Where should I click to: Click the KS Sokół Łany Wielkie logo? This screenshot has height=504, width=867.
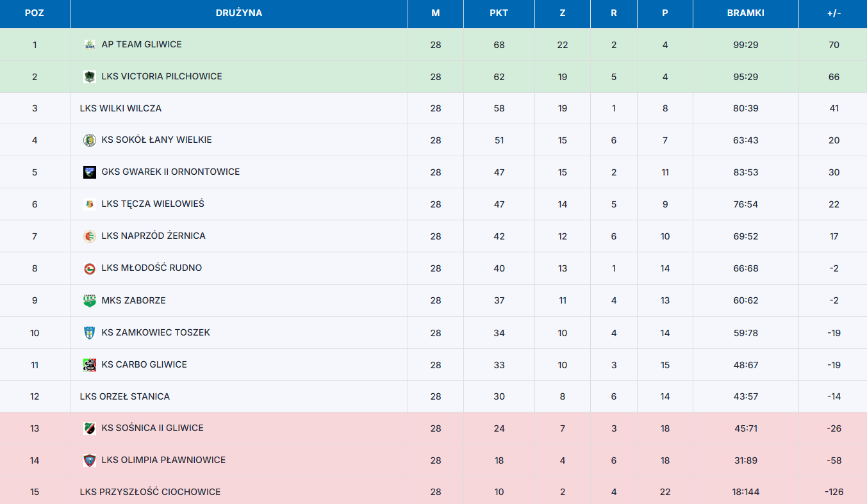90,140
